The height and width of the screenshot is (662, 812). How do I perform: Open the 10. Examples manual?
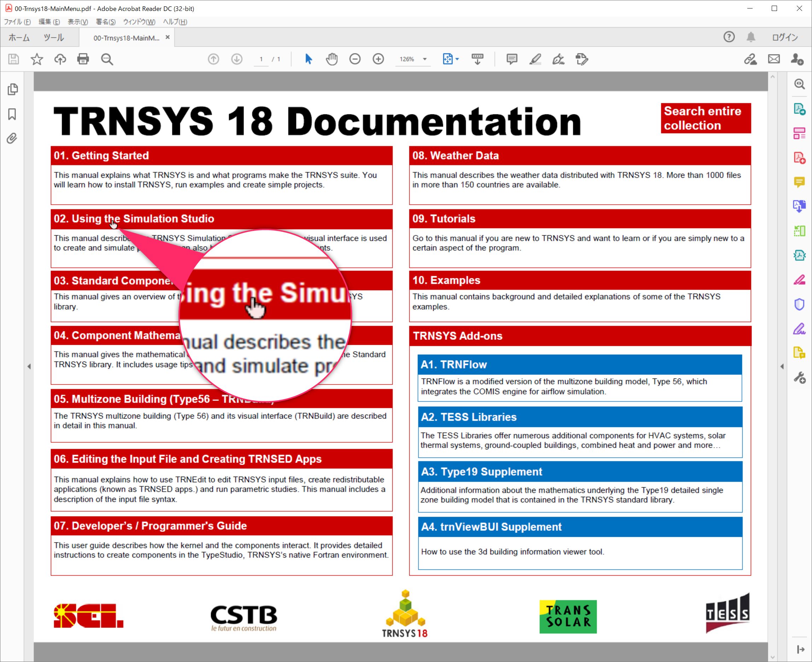[580, 280]
